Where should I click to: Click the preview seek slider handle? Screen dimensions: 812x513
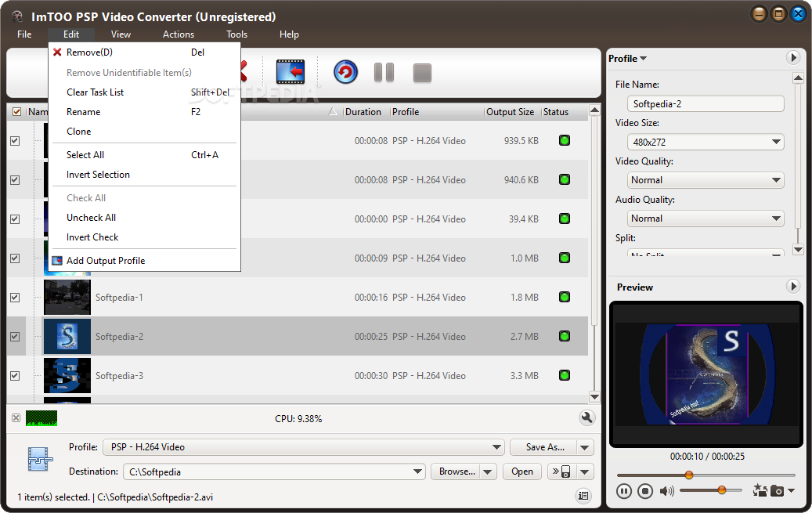click(689, 475)
